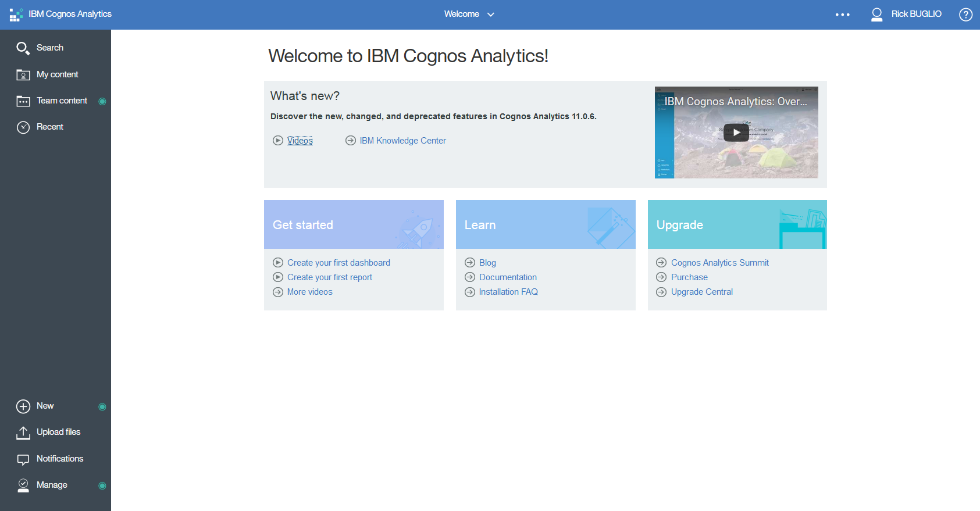Open the Documentation link
980x511 pixels.
pyautogui.click(x=508, y=277)
